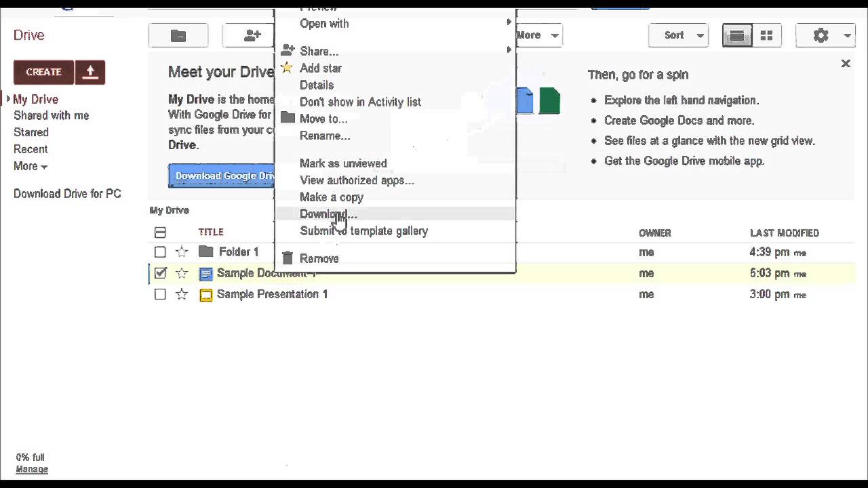Click the Sample Document file icon

205,274
